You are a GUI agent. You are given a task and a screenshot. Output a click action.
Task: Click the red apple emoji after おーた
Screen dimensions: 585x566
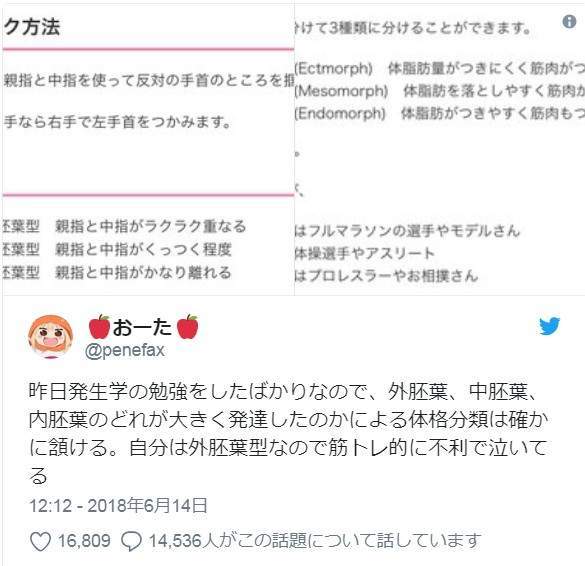pos(187,327)
